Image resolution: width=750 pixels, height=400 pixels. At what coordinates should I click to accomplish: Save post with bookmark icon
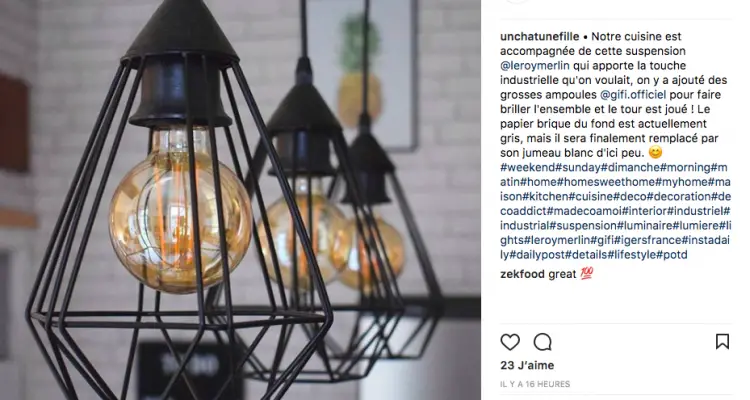722,342
